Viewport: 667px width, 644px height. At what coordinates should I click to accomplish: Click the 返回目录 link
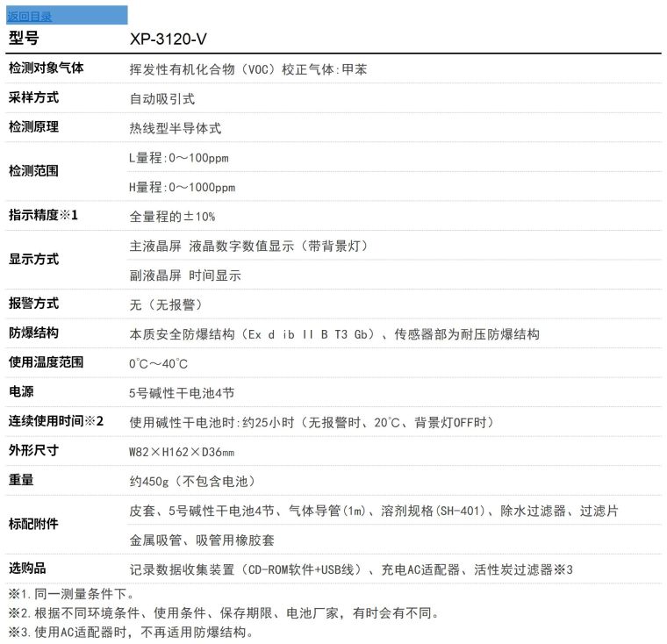29,16
